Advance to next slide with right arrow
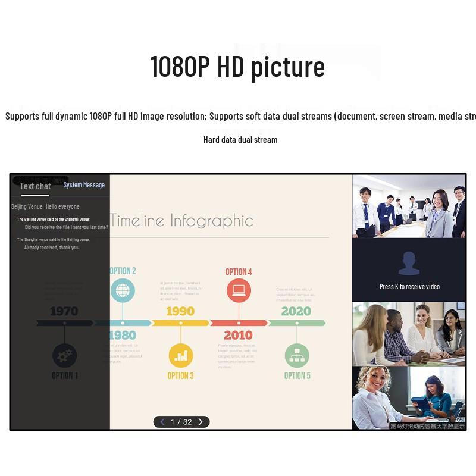Viewport: 476px width, 476px height. tap(201, 422)
